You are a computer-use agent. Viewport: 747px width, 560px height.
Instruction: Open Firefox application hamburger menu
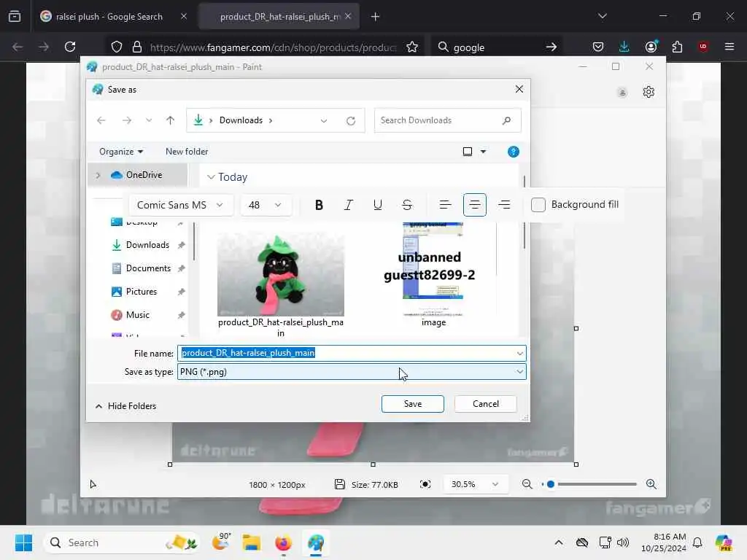[729, 47]
